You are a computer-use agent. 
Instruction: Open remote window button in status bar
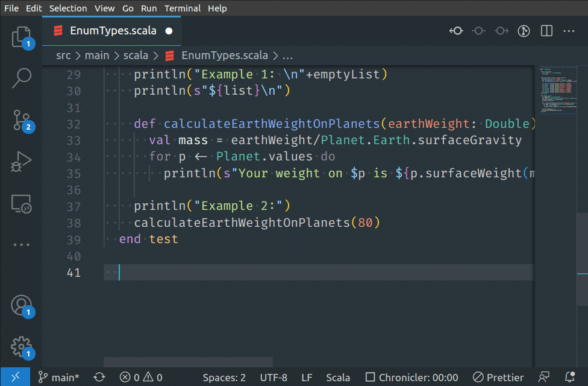(16, 377)
